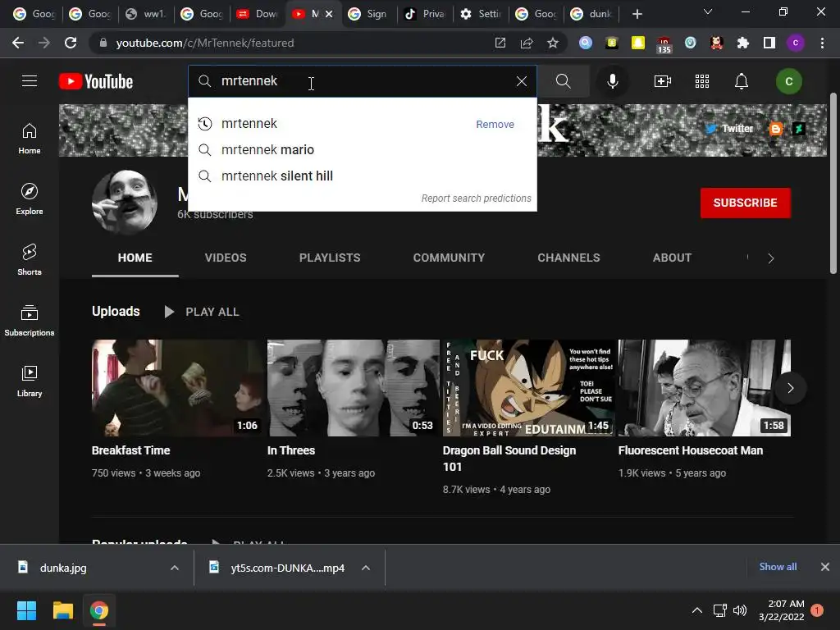Screen dimensions: 840x630
Task: Open the YouTube apps grid
Action: [x=702, y=81]
